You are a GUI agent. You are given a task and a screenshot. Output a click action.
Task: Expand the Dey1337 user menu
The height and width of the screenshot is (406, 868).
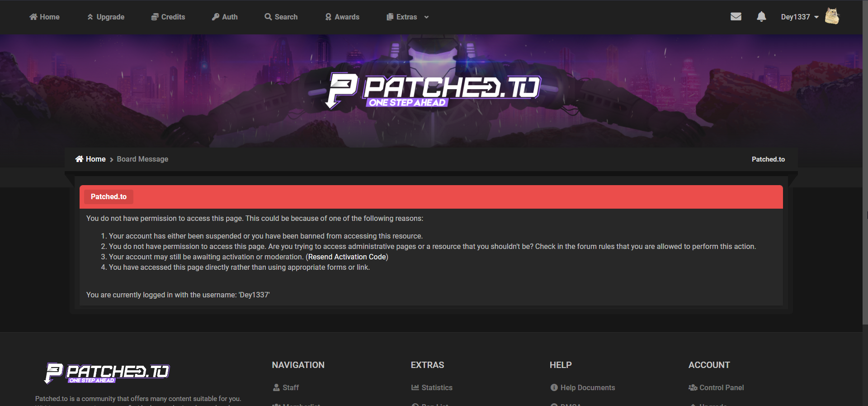[800, 17]
